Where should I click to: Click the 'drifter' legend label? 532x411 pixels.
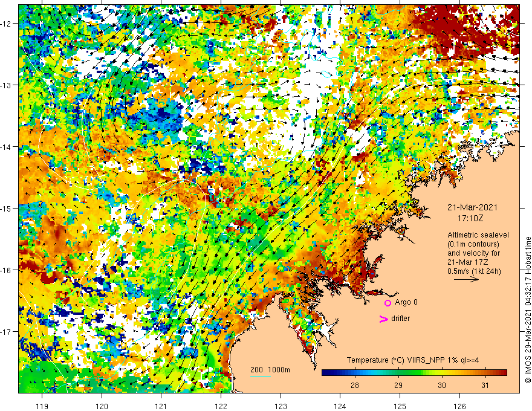point(400,319)
